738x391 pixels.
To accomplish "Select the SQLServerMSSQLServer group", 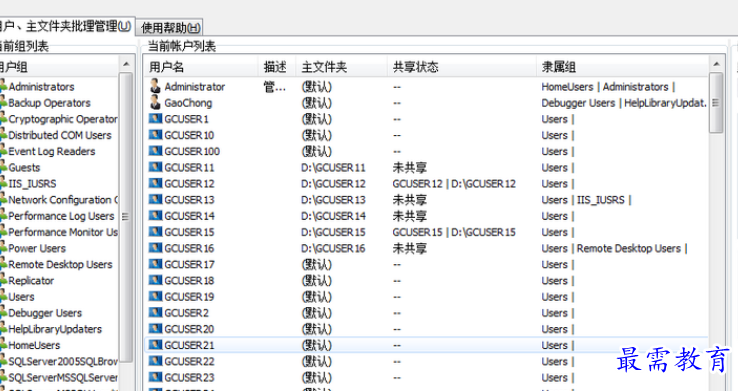I will click(x=63, y=377).
